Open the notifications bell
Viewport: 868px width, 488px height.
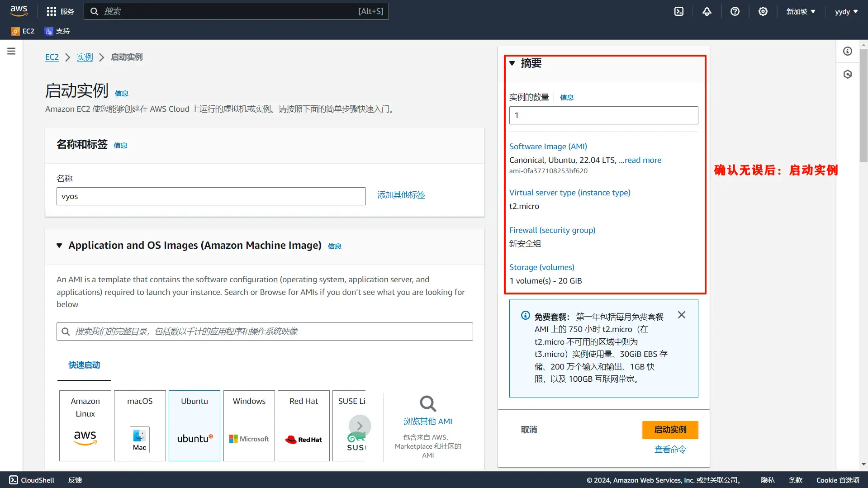tap(707, 11)
